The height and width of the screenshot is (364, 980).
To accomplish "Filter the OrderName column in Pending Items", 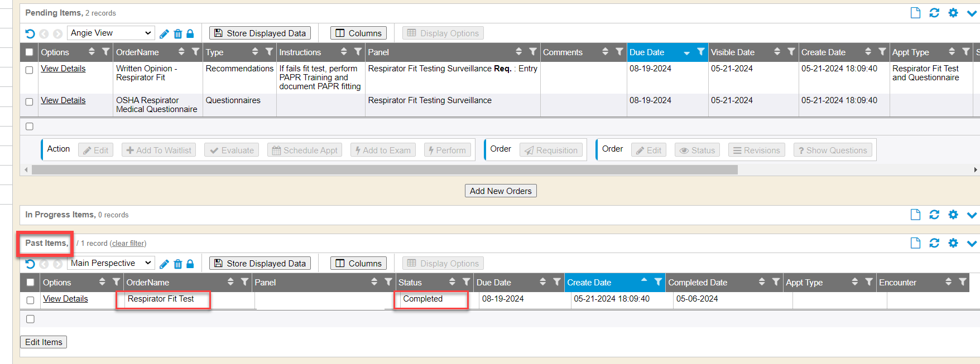I will tap(195, 52).
